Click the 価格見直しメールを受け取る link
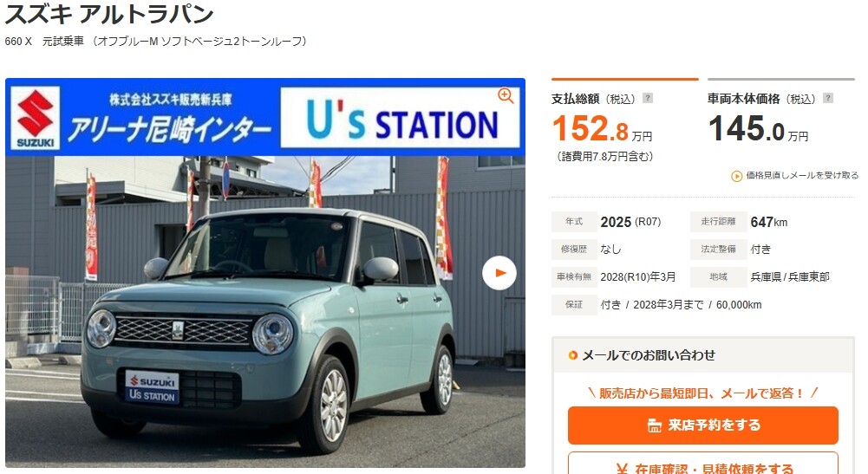Image resolution: width=868 pixels, height=474 pixels. [x=801, y=175]
